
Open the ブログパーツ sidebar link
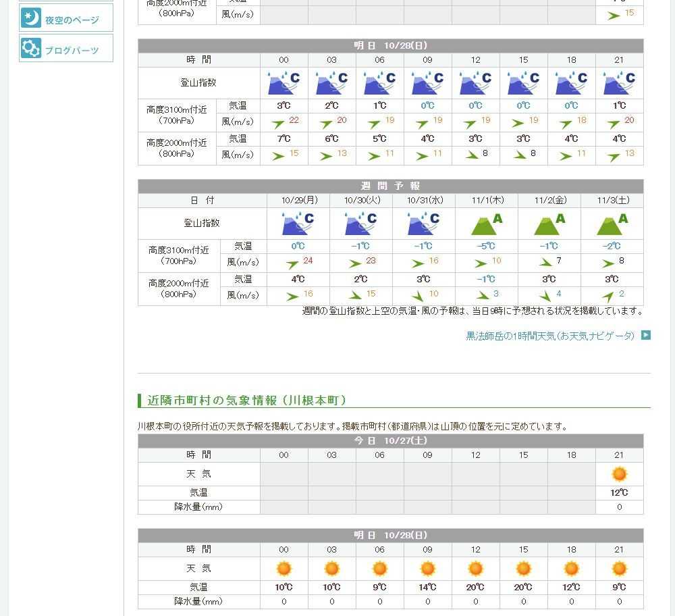(x=72, y=51)
